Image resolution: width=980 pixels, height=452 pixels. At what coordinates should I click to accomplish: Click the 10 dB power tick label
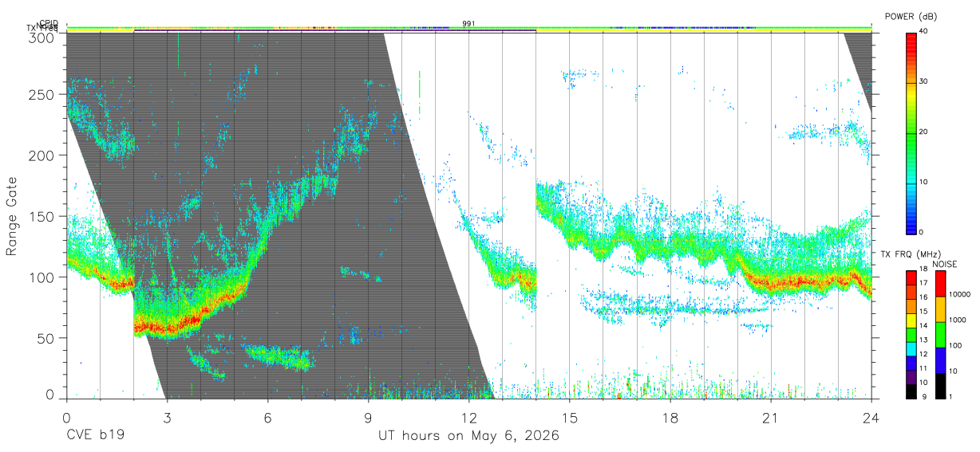coord(924,182)
